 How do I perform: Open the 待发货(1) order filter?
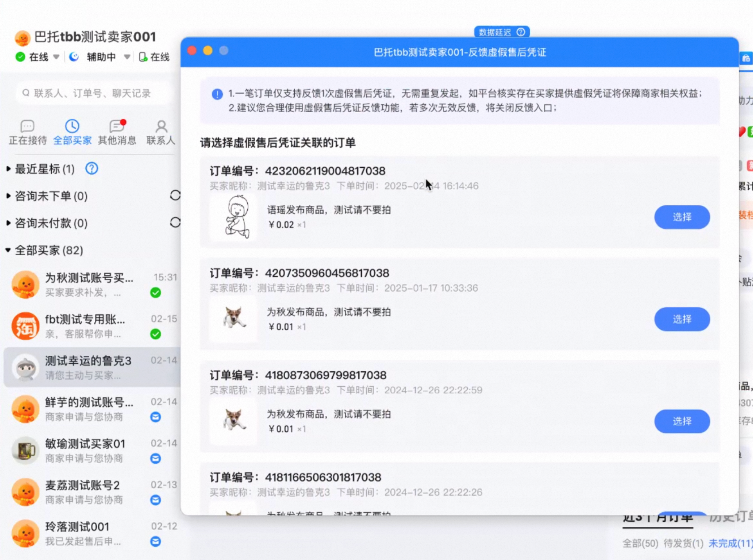coord(683,543)
